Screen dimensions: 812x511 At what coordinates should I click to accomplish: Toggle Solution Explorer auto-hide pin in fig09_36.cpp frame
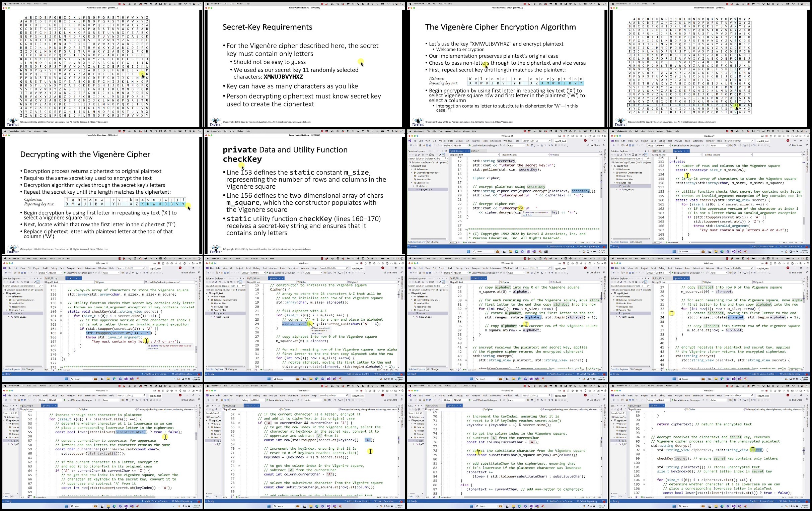coord(443,151)
